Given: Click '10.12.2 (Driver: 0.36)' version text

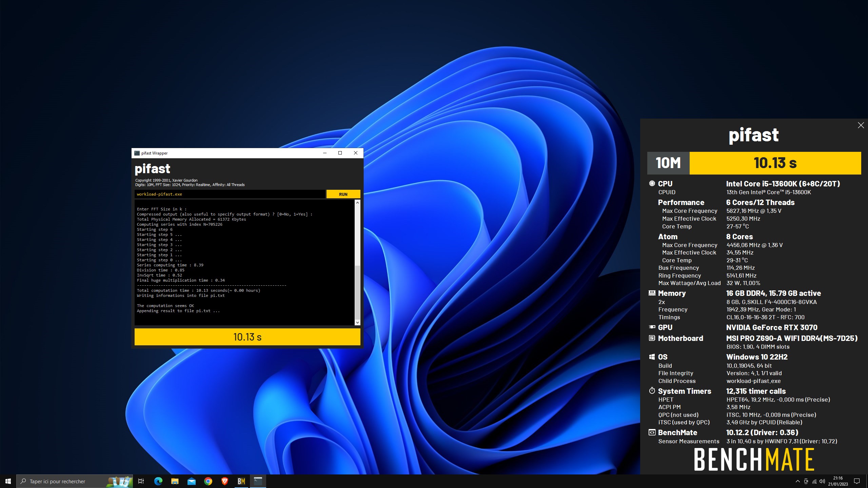Looking at the screenshot, I should pyautogui.click(x=762, y=432).
